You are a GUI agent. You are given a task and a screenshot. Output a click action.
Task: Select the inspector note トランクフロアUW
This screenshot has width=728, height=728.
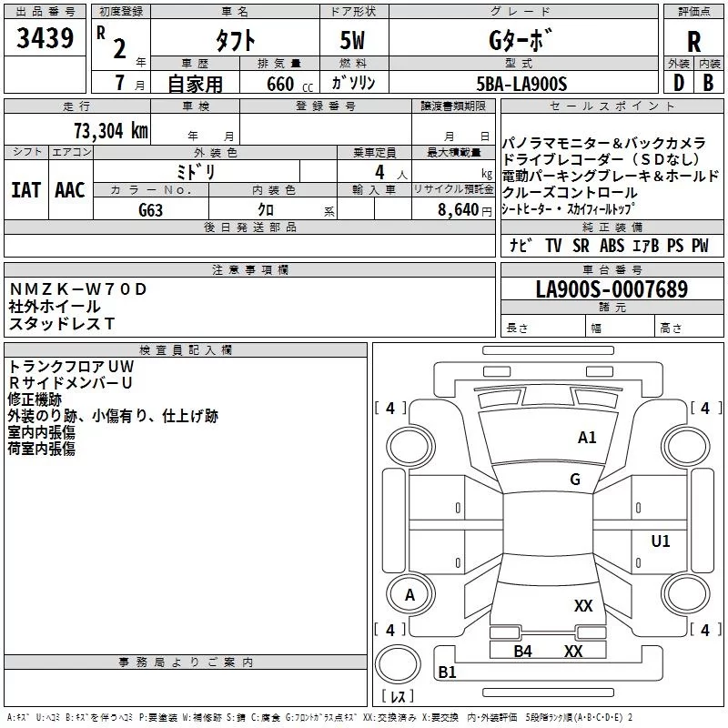click(71, 367)
